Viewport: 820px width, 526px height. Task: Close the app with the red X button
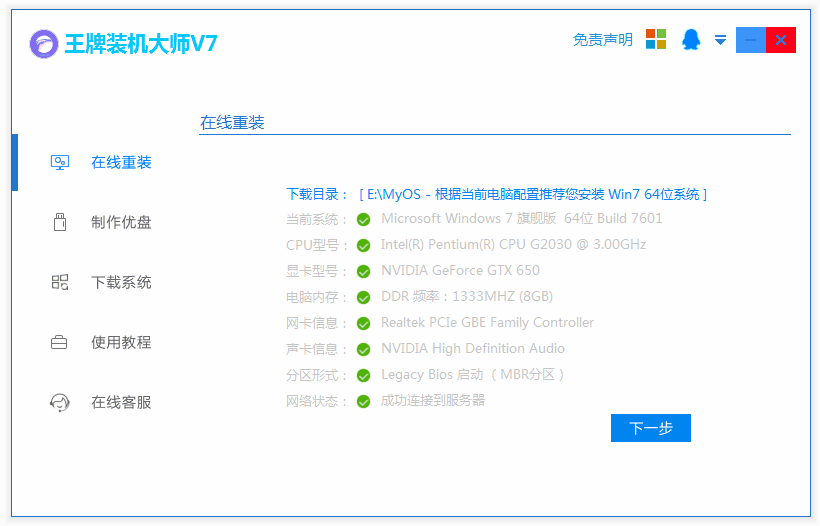781,40
